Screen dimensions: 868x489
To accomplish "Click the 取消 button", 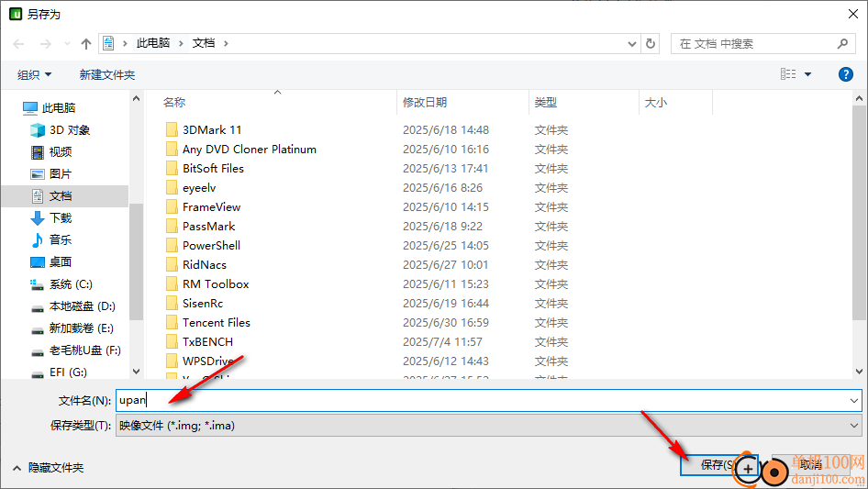I will (x=810, y=464).
